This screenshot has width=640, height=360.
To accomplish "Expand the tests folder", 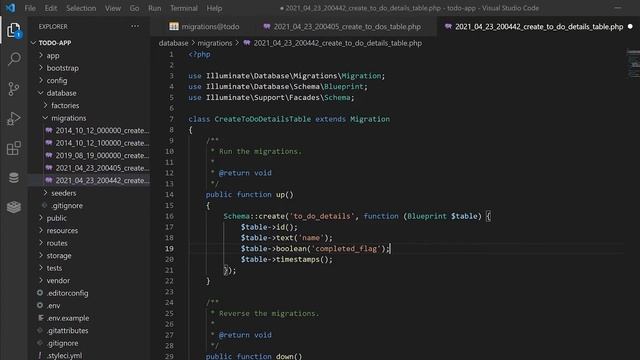I will (x=54, y=268).
